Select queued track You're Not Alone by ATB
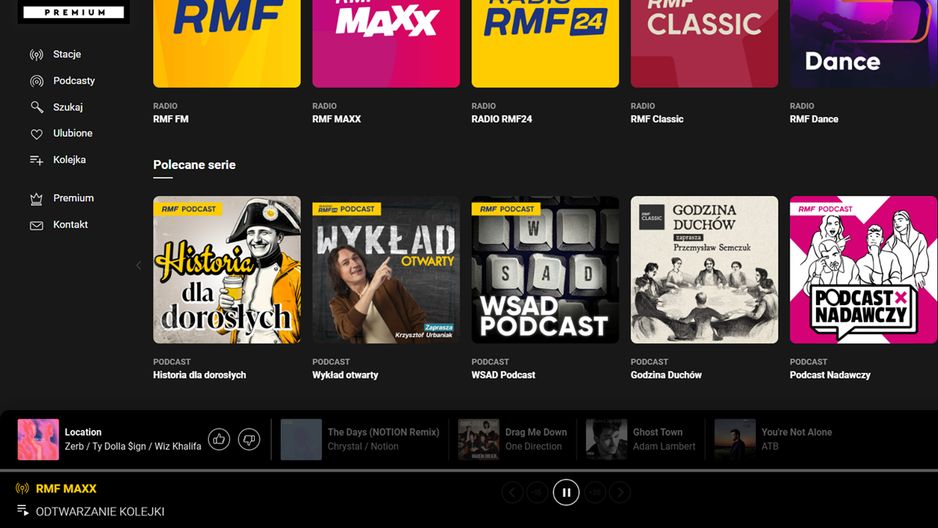Screen dimensions: 938x528 (773, 440)
